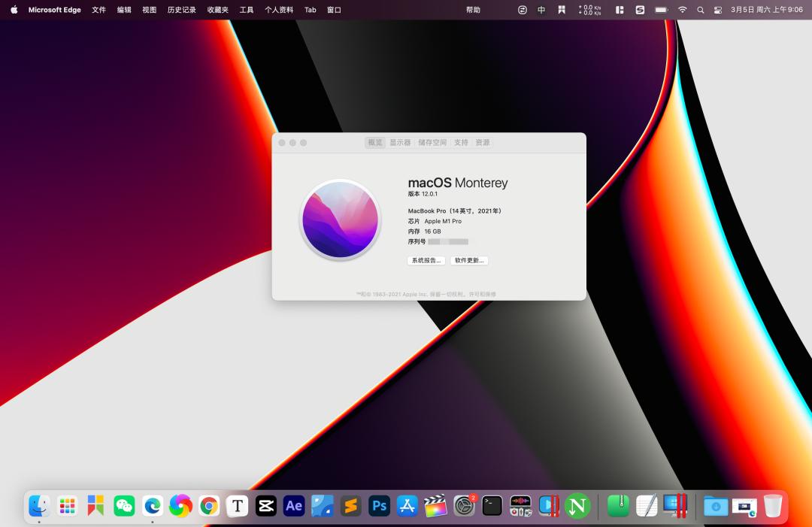Open WeChat from the dock
The height and width of the screenshot is (527, 812).
coord(124,506)
